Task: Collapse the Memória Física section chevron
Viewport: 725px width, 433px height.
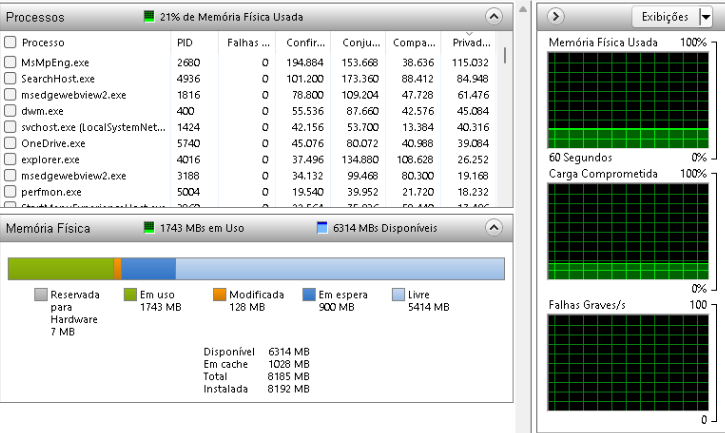Action: click(492, 228)
